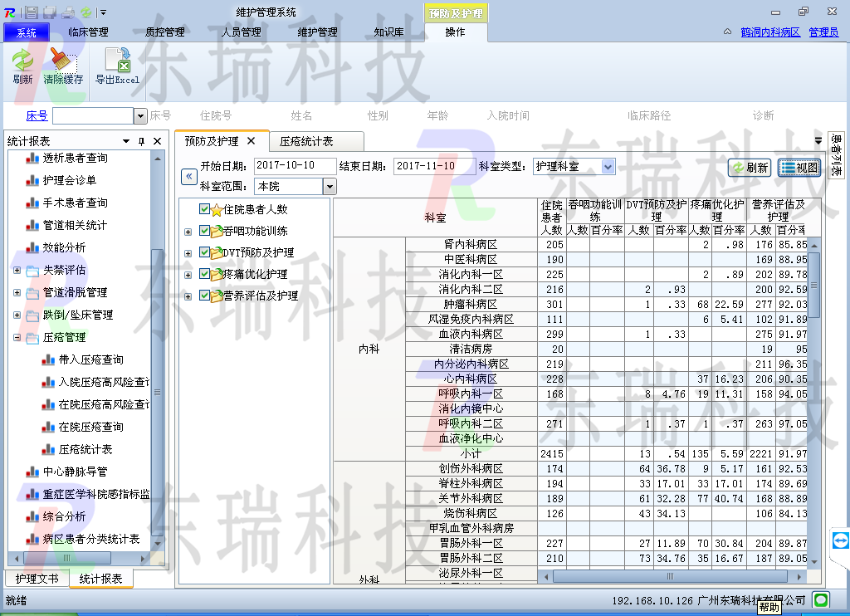
Task: Switch to 压疮统计表 tab
Action: 307,141
